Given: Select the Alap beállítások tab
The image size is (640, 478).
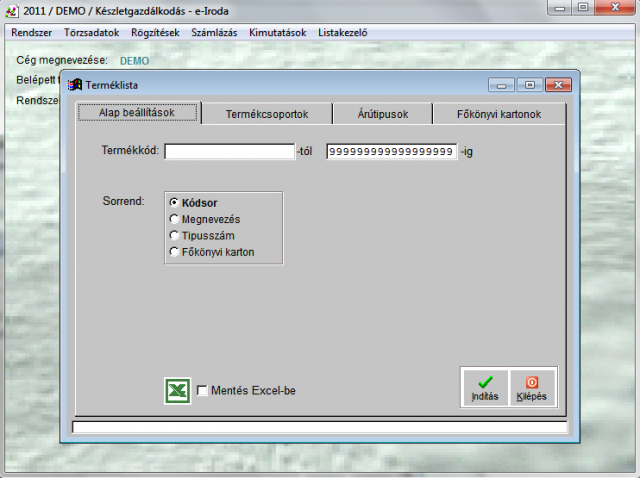Looking at the screenshot, I should pos(138,113).
